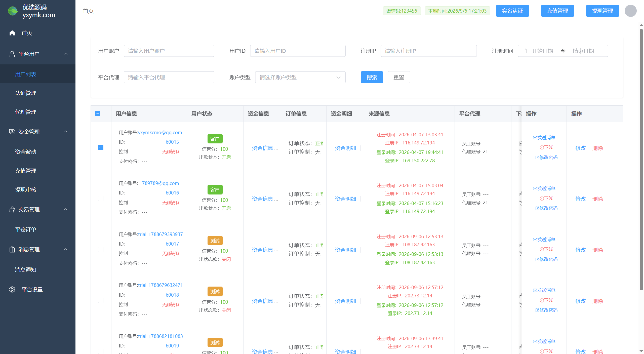The width and height of the screenshot is (644, 354).
Task: Focus the 注册IP input field
Action: tap(429, 51)
